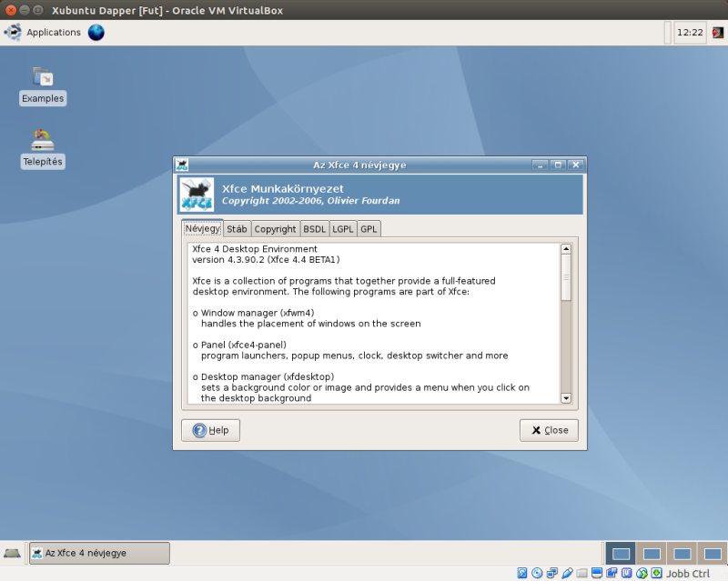Click the vertical scrollbar thumb in about text

tap(565, 277)
